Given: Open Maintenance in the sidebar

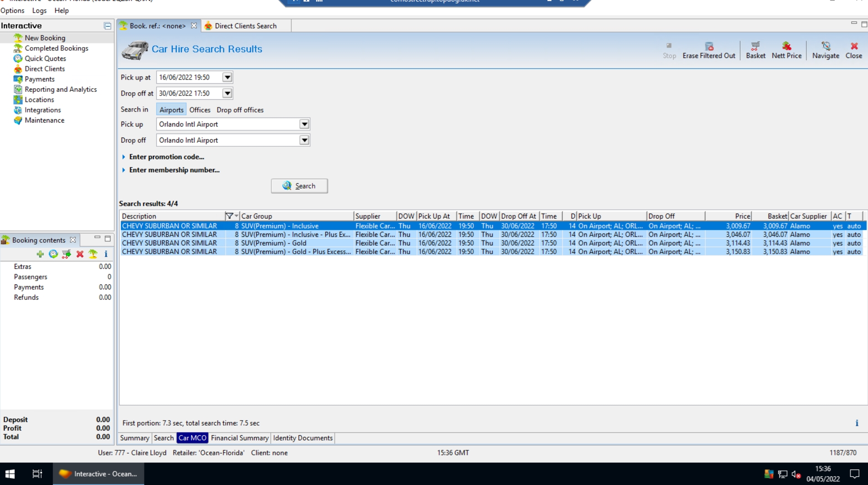Looking at the screenshot, I should [x=44, y=120].
